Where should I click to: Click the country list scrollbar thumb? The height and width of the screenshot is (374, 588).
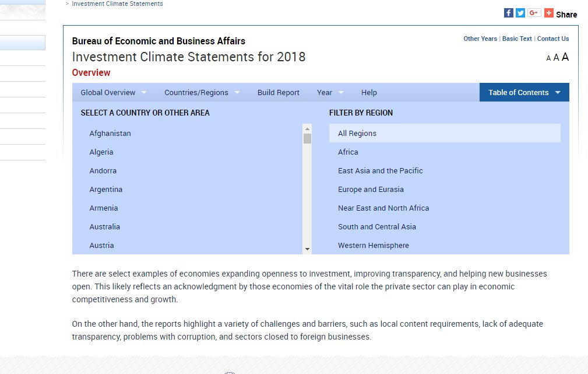point(308,139)
